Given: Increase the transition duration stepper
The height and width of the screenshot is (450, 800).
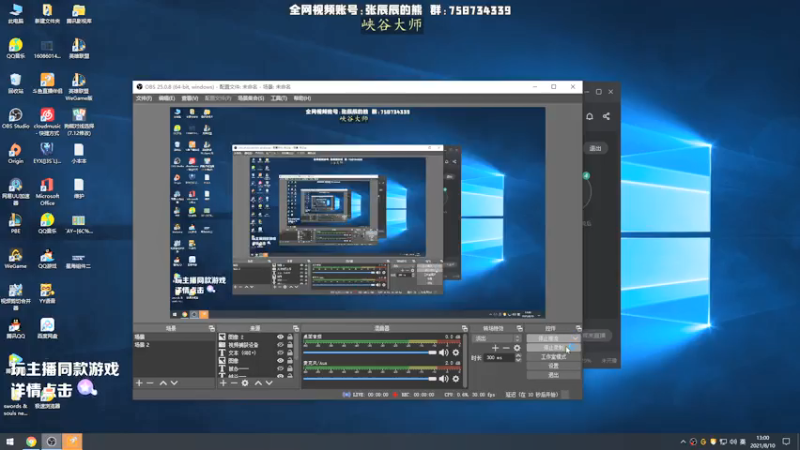Looking at the screenshot, I should point(518,356).
